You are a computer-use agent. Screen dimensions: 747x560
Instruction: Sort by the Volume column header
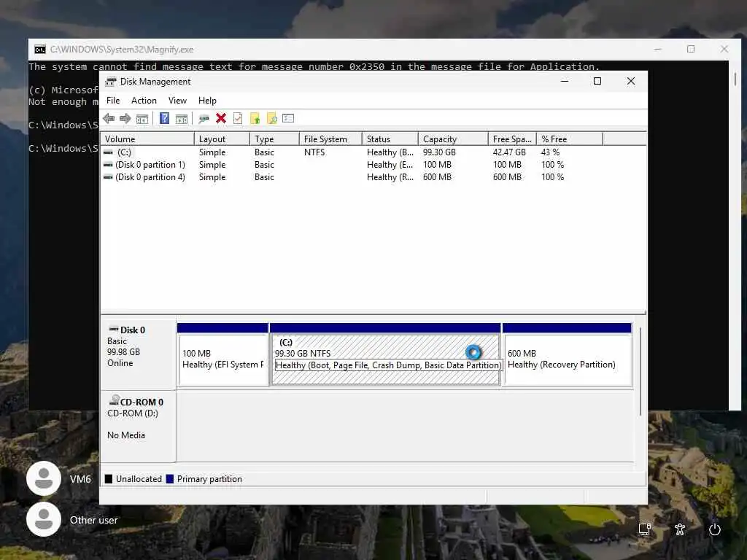click(x=147, y=139)
